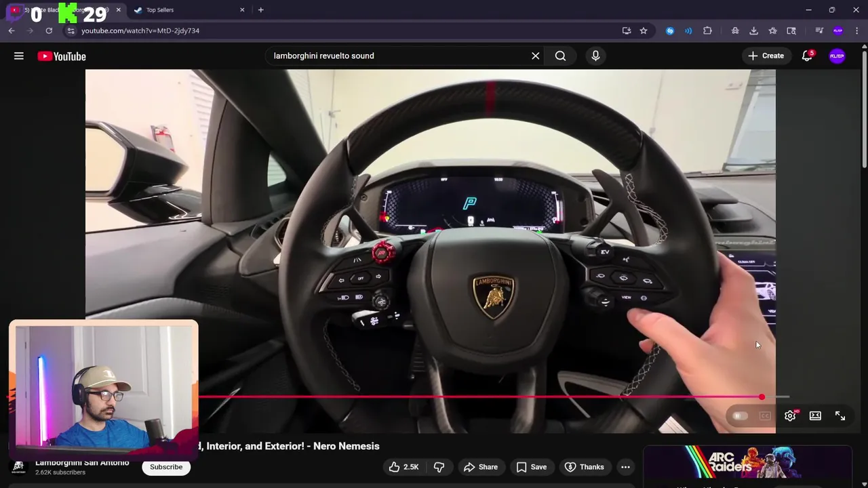The image size is (868, 488).
Task: Run search with magnifier button
Action: coord(560,56)
